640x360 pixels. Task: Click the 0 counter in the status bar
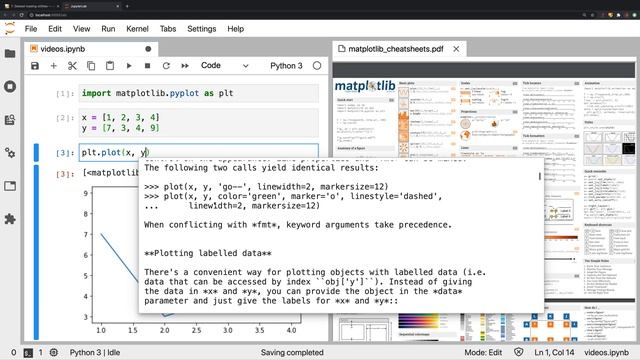tap(13, 352)
